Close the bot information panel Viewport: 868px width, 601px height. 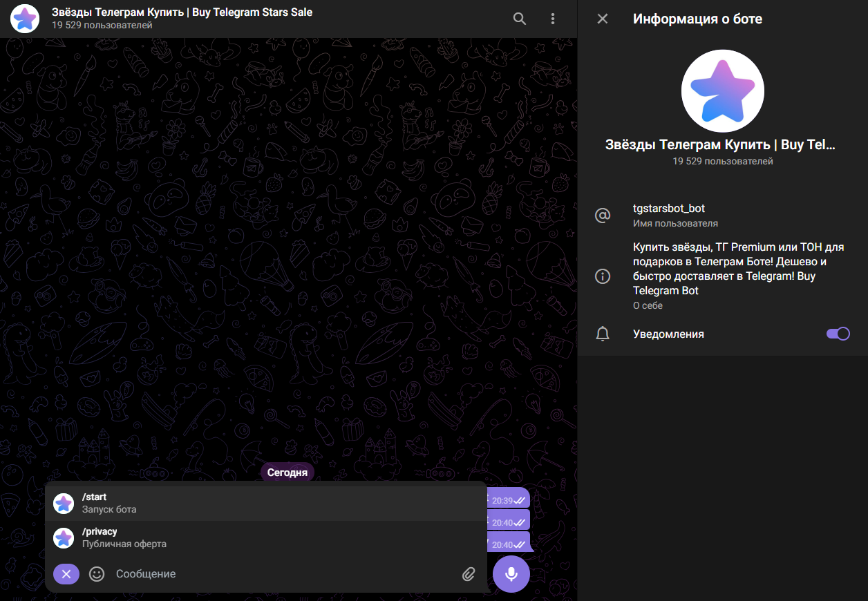pos(603,19)
